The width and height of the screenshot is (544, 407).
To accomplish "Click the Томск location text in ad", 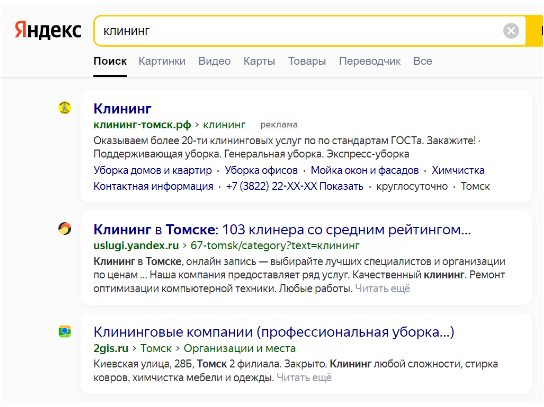I will pos(475,186).
